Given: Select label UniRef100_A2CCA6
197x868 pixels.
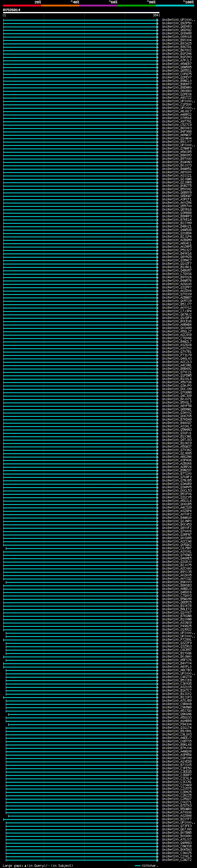Looking at the screenshot, I should [176, 542].
